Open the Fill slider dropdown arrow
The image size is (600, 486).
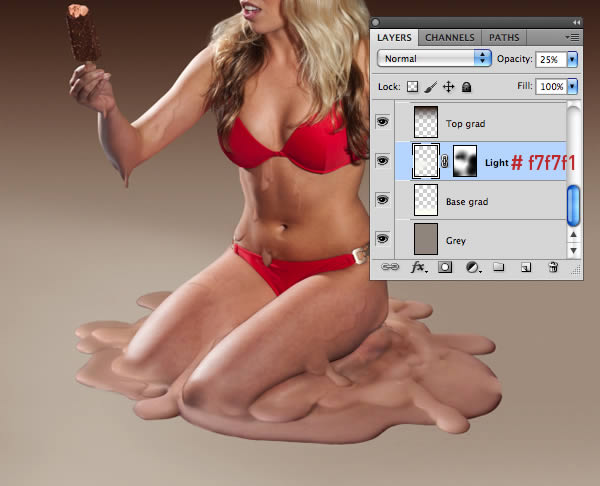[x=572, y=86]
